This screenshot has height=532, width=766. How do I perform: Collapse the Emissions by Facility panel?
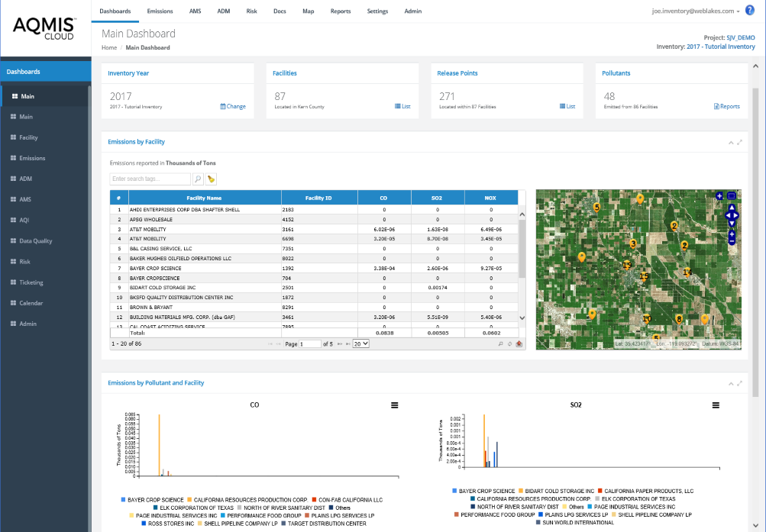point(730,143)
